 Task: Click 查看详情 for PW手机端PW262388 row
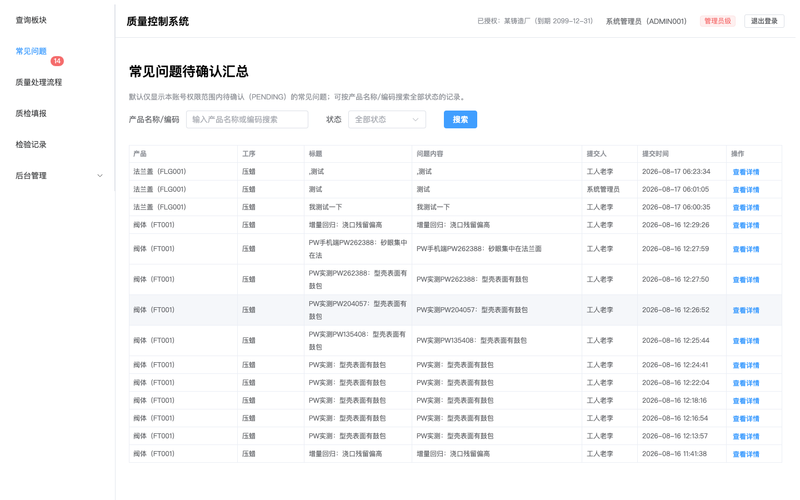(745, 249)
